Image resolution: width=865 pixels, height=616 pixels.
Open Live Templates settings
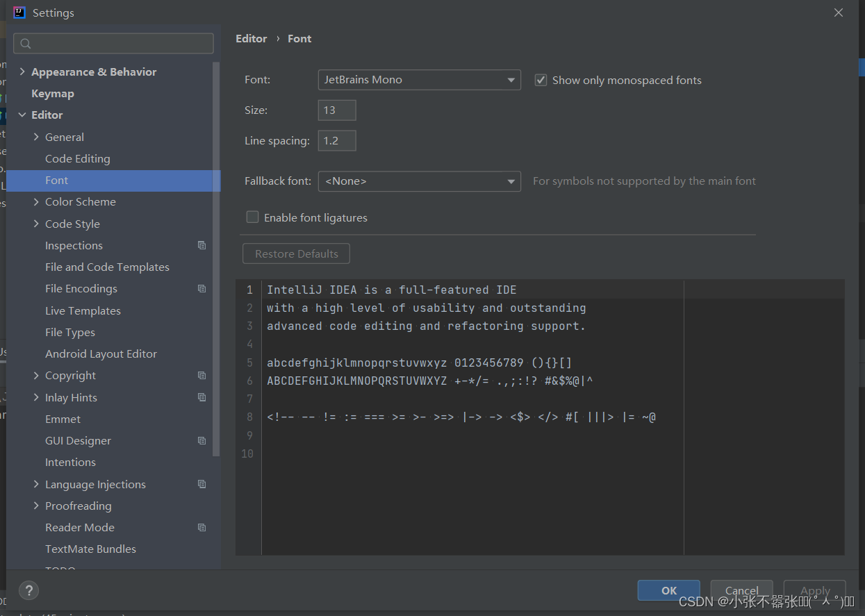tap(83, 310)
